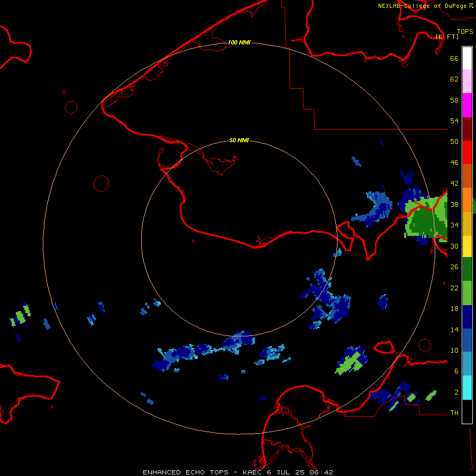Click the light pink legend swatch
Viewport: 476px width, 476px height.
coord(467,81)
